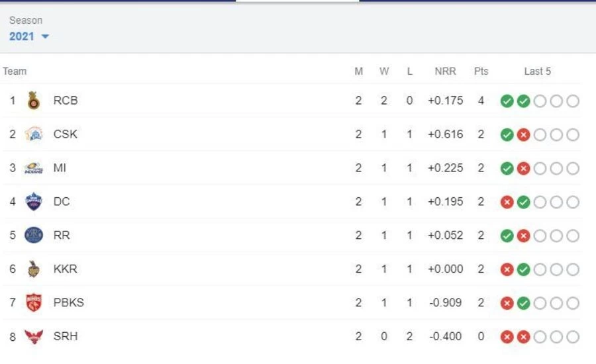Click DC's last empty match circle

click(x=573, y=203)
